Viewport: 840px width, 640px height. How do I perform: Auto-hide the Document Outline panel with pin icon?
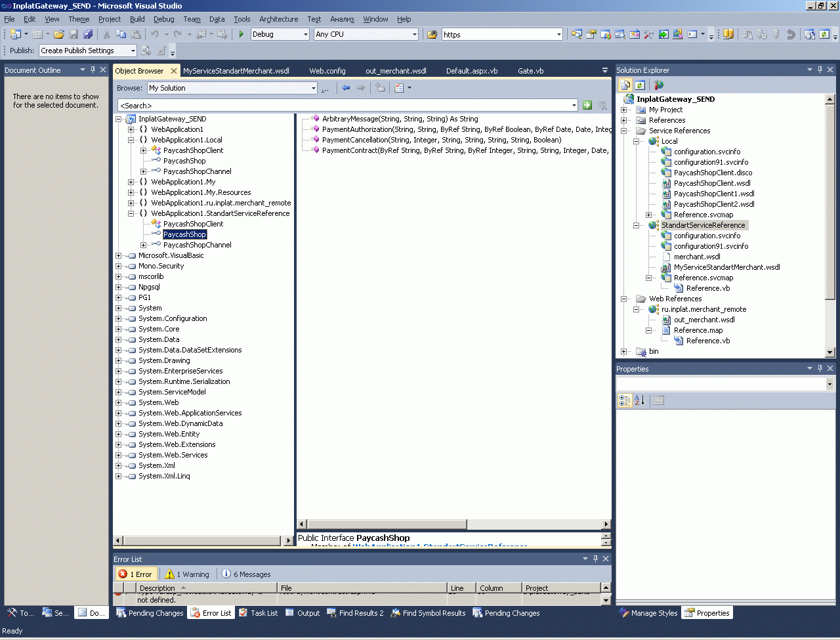tap(93, 70)
